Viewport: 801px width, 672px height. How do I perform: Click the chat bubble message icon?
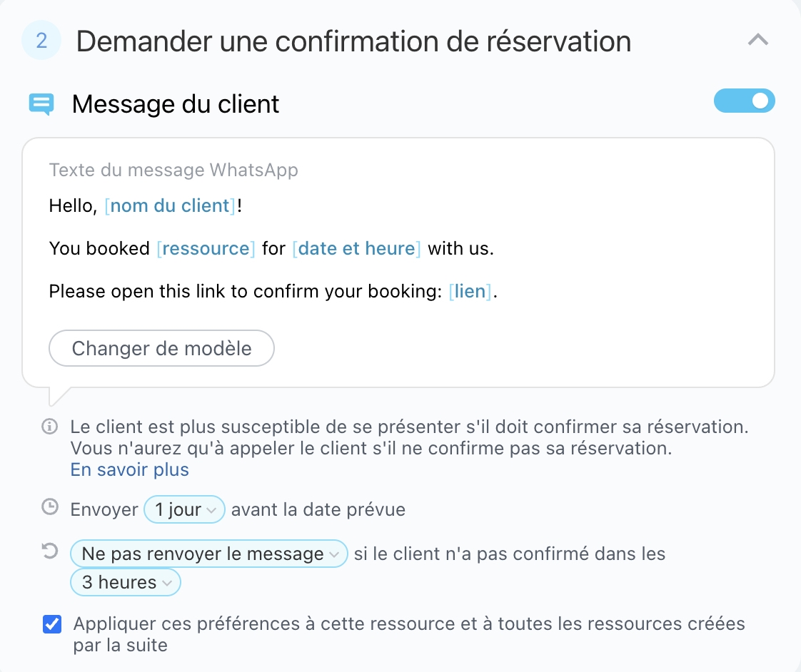pyautogui.click(x=41, y=104)
